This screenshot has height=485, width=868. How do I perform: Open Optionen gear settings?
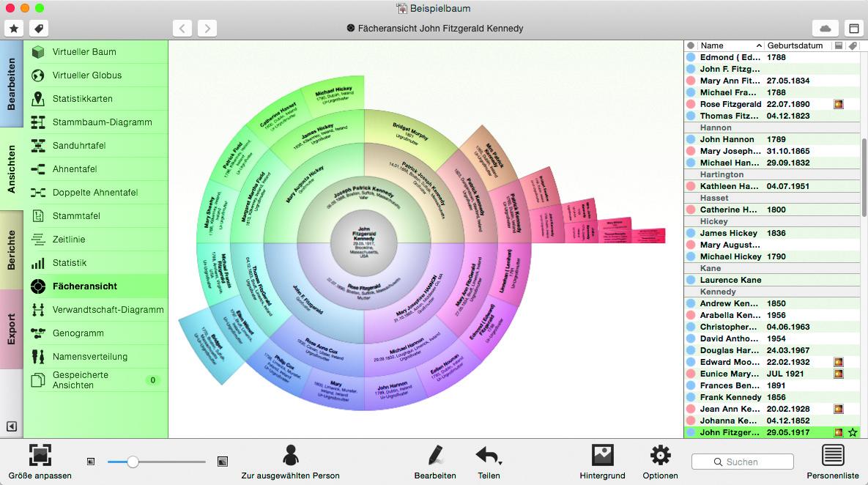pyautogui.click(x=660, y=462)
